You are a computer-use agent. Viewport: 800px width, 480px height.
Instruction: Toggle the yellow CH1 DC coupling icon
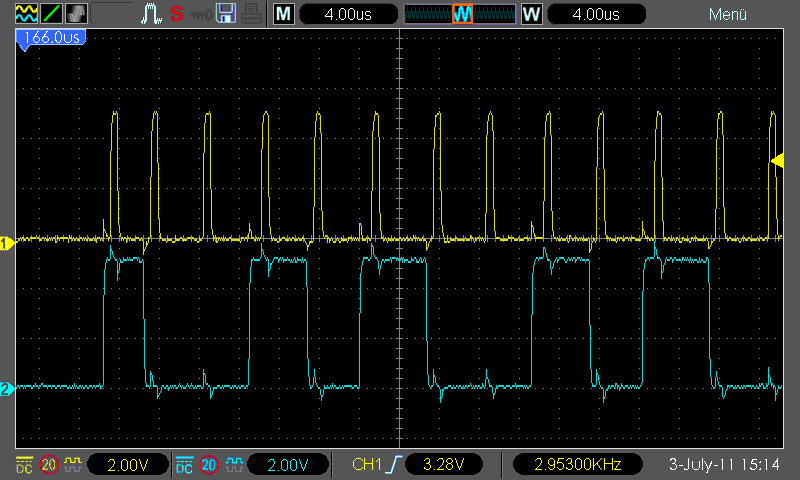24,465
